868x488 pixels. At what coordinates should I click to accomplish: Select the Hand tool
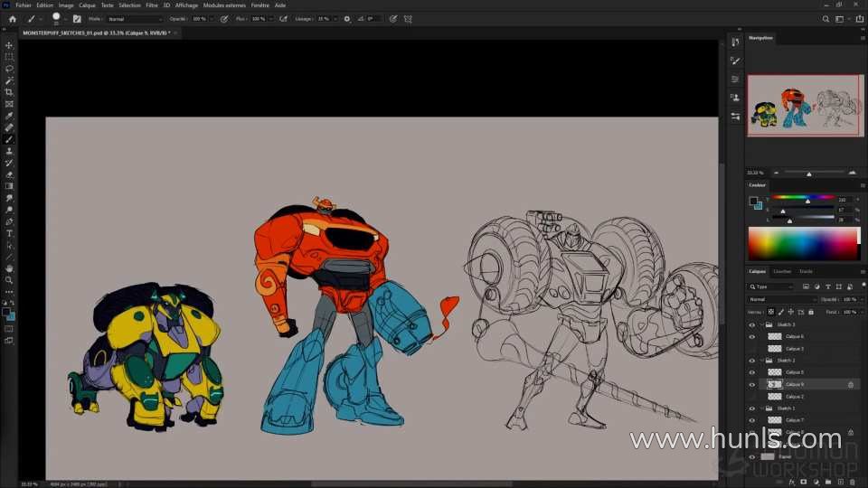[x=9, y=268]
